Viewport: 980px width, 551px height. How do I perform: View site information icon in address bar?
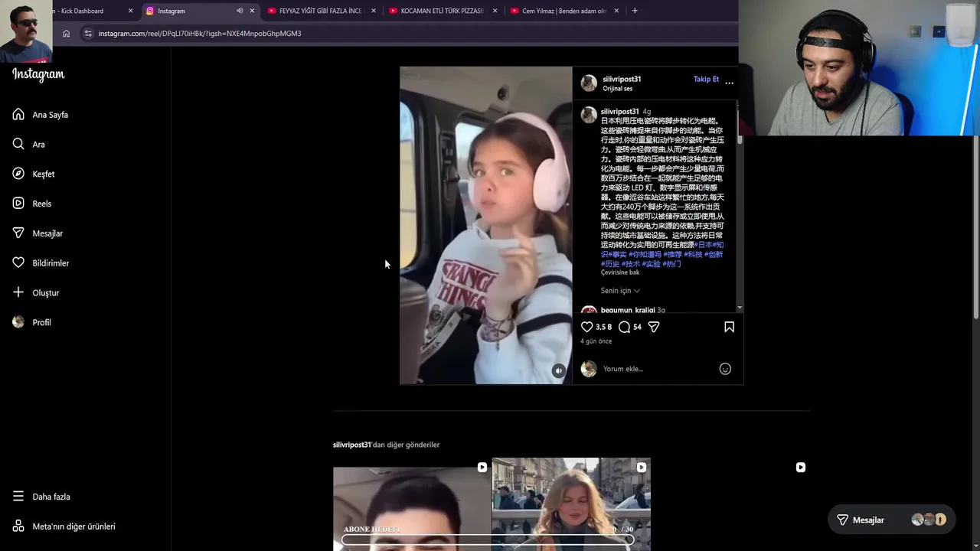coord(88,34)
